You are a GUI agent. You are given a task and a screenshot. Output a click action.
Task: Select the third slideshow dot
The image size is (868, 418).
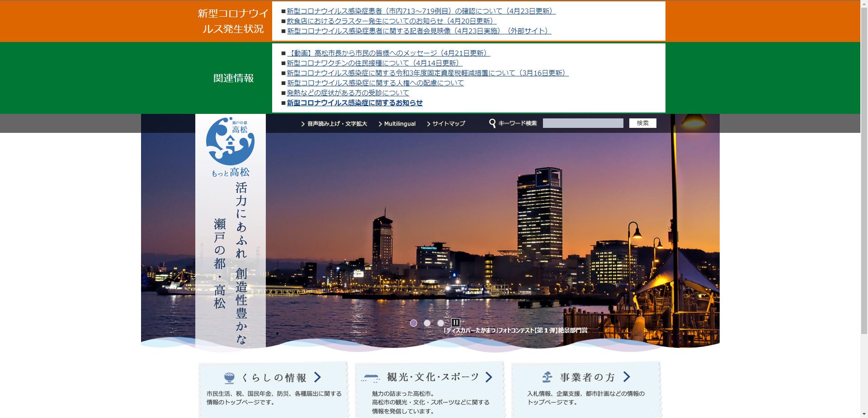pos(441,323)
